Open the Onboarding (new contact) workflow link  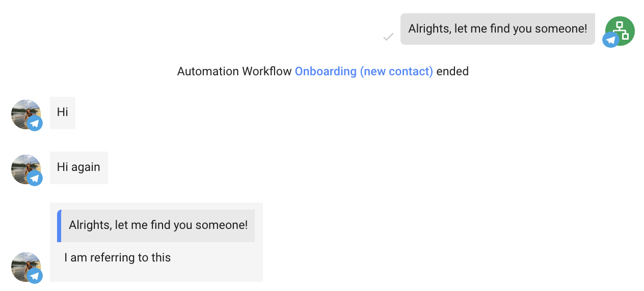point(364,71)
